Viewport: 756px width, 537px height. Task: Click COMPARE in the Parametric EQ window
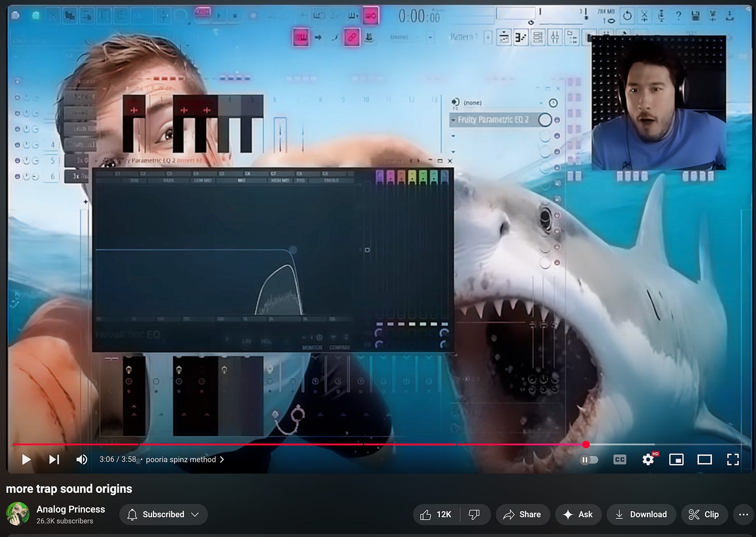tap(340, 347)
